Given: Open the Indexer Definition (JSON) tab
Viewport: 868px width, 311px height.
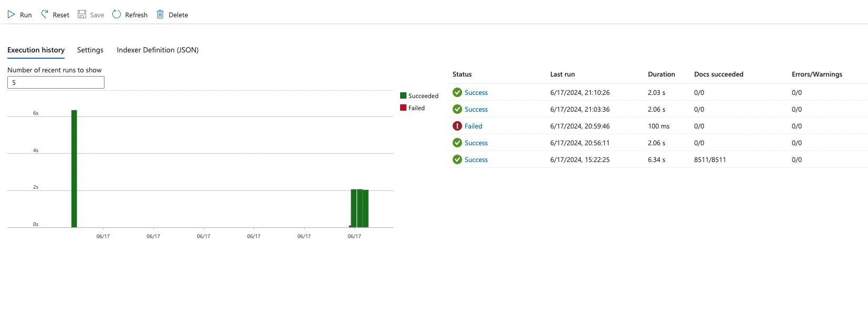Looking at the screenshot, I should coord(158,50).
